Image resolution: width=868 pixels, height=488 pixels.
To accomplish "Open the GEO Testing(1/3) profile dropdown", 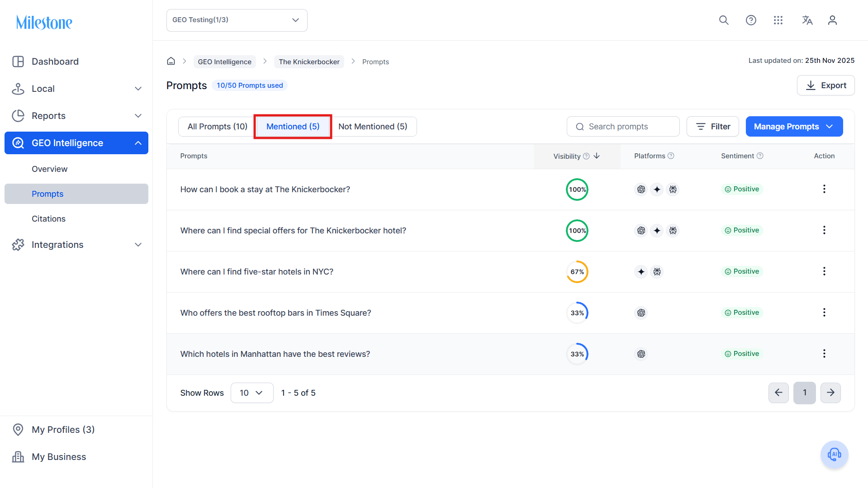I will (x=237, y=20).
